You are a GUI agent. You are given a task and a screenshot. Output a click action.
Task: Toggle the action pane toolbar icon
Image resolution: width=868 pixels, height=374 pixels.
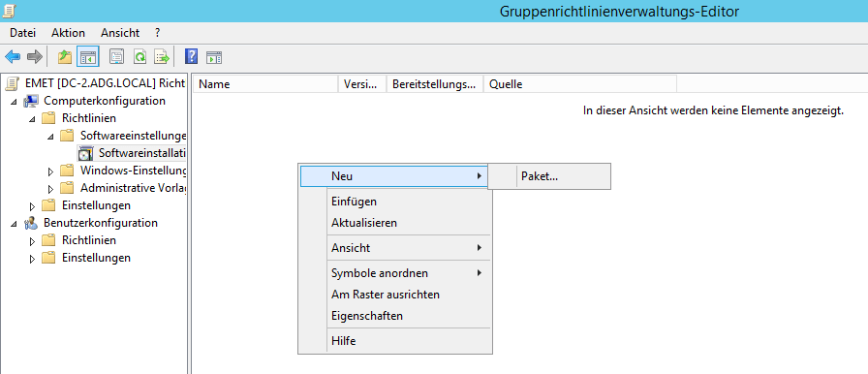pyautogui.click(x=214, y=57)
